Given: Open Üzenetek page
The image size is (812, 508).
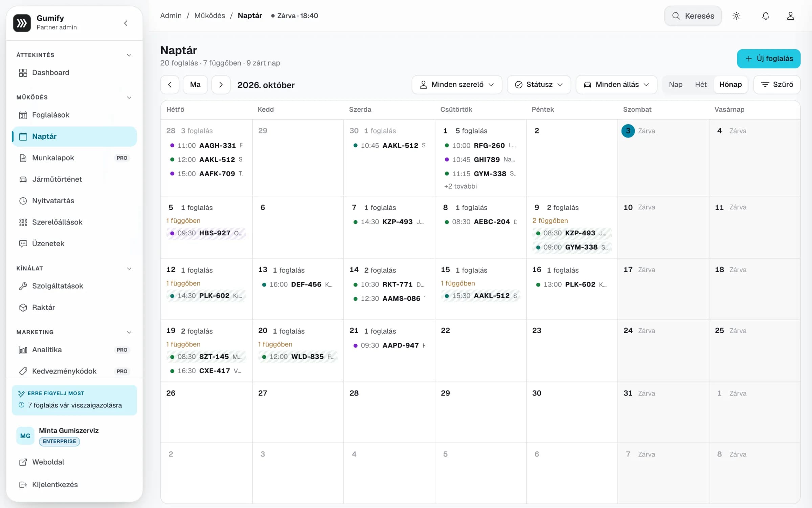Looking at the screenshot, I should 74,244.
